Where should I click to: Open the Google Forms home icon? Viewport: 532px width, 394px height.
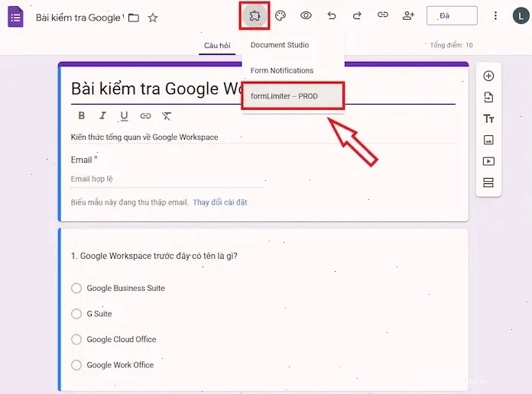(x=15, y=17)
